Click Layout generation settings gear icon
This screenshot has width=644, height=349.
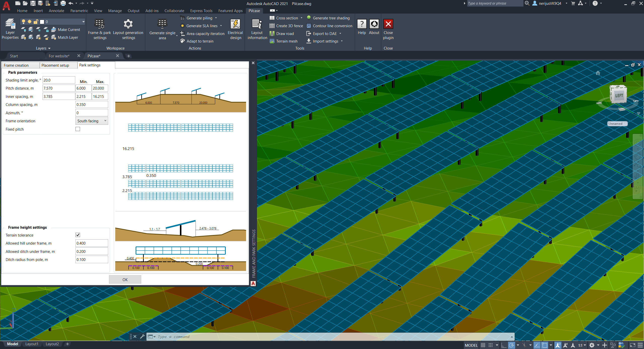click(x=128, y=24)
